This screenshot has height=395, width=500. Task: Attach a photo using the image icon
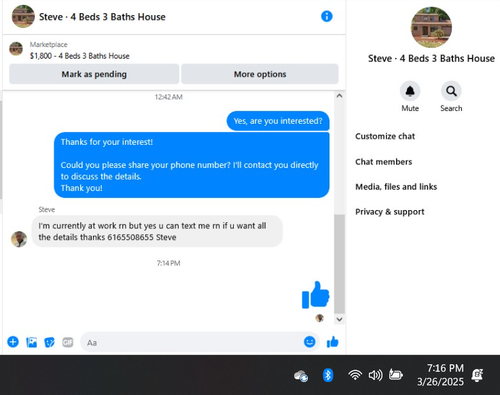pos(32,342)
